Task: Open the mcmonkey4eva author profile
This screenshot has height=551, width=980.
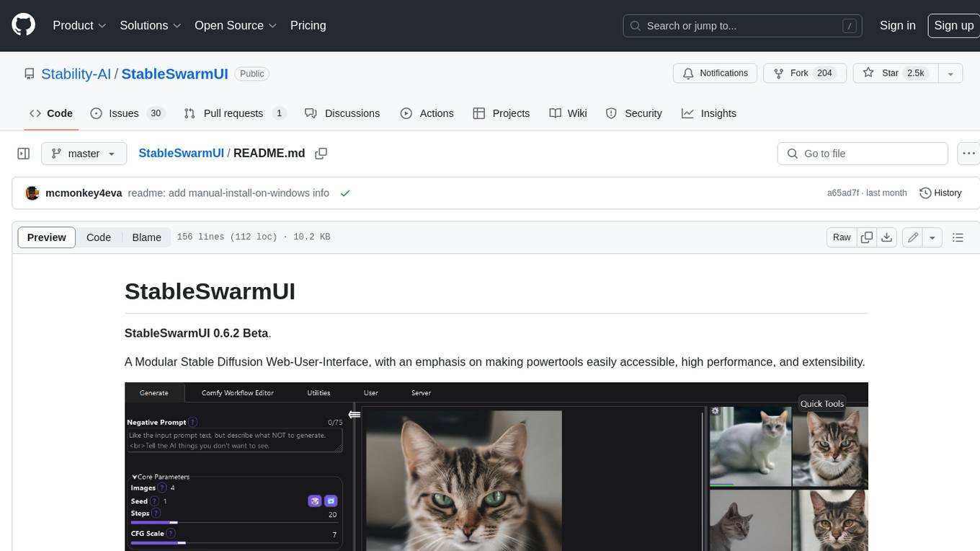Action: click(84, 193)
